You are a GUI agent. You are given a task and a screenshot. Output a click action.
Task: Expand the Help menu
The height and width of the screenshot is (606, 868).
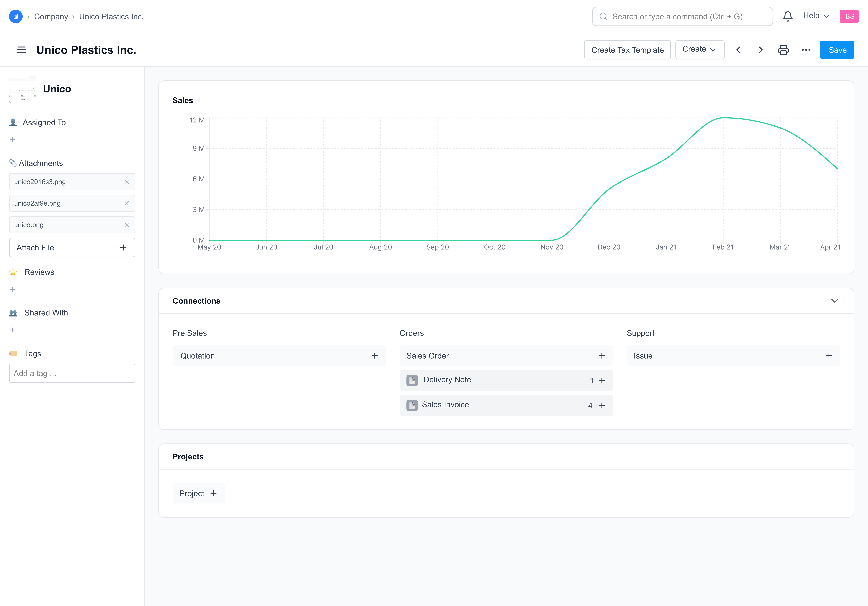click(x=816, y=16)
